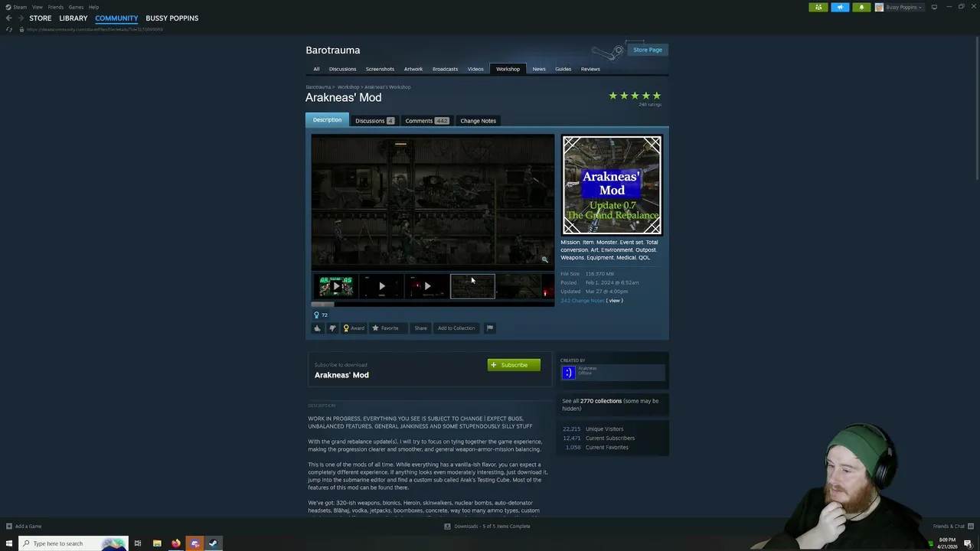The height and width of the screenshot is (551, 980).
Task: Go to STORE in Steam navigation
Action: pos(41,18)
